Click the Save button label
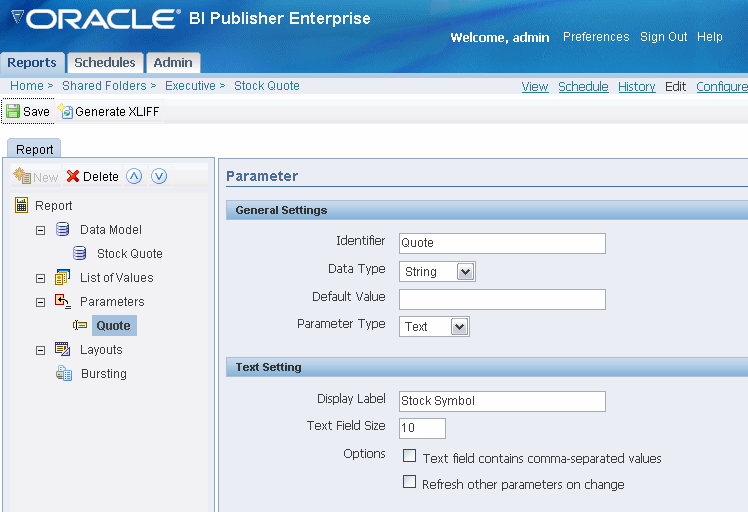Viewport: 748px width, 512px height. pos(36,111)
